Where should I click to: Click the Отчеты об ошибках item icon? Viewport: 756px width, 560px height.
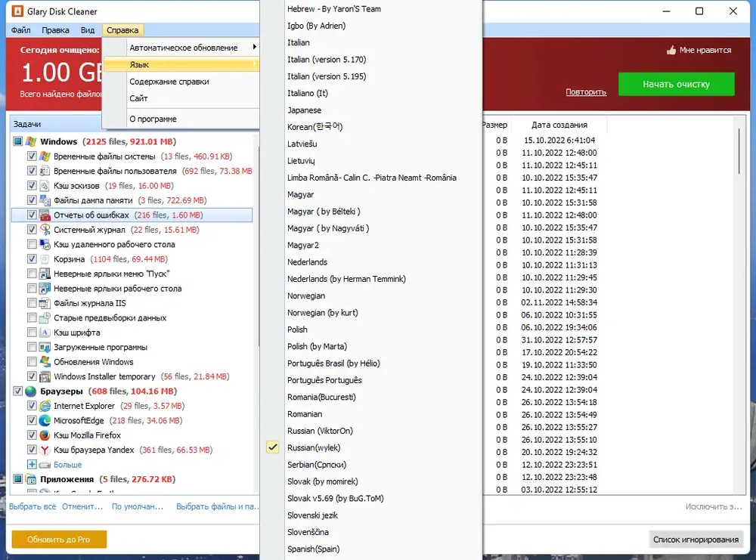[x=45, y=215]
